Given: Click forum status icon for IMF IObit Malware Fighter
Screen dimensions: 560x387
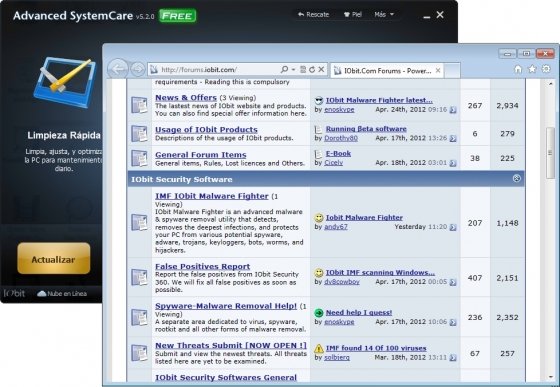Looking at the screenshot, I should 139,222.
